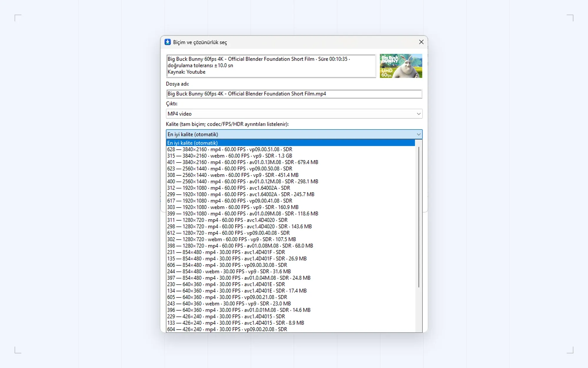Pick format 398 1280×720 av01 68.0 MB
The width and height of the screenshot is (588, 368).
point(290,246)
